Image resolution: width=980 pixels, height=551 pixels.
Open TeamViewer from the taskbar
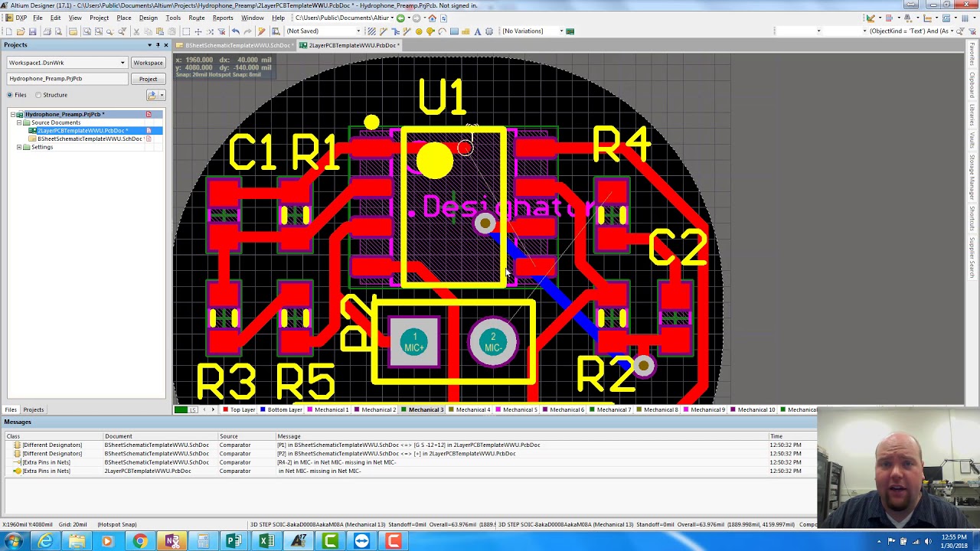click(361, 541)
